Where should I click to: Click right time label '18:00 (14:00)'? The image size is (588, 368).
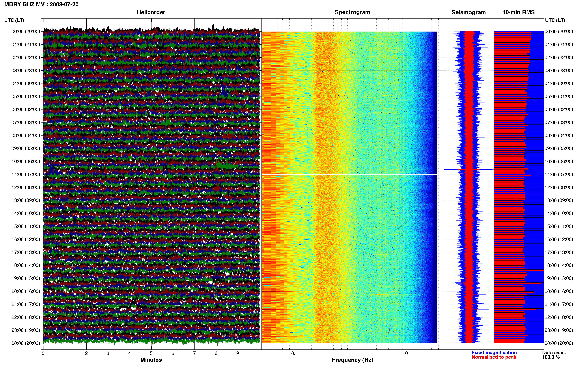coord(559,265)
